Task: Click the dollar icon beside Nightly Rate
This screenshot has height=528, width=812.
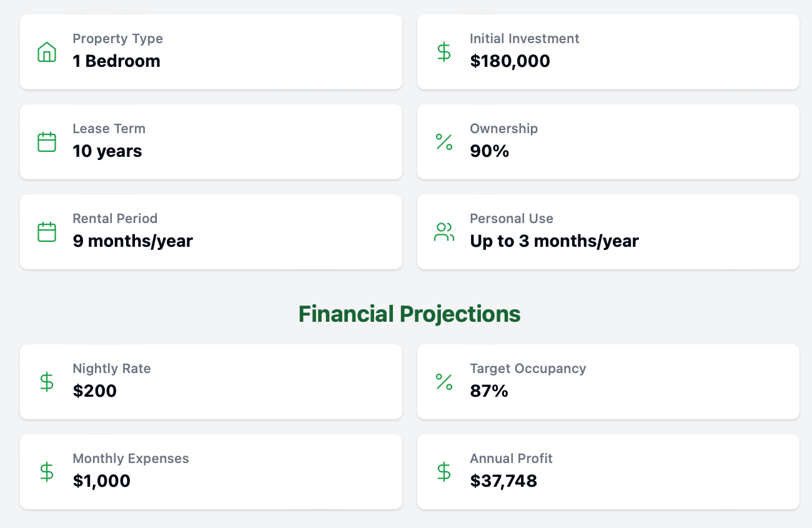Action: pyautogui.click(x=47, y=382)
